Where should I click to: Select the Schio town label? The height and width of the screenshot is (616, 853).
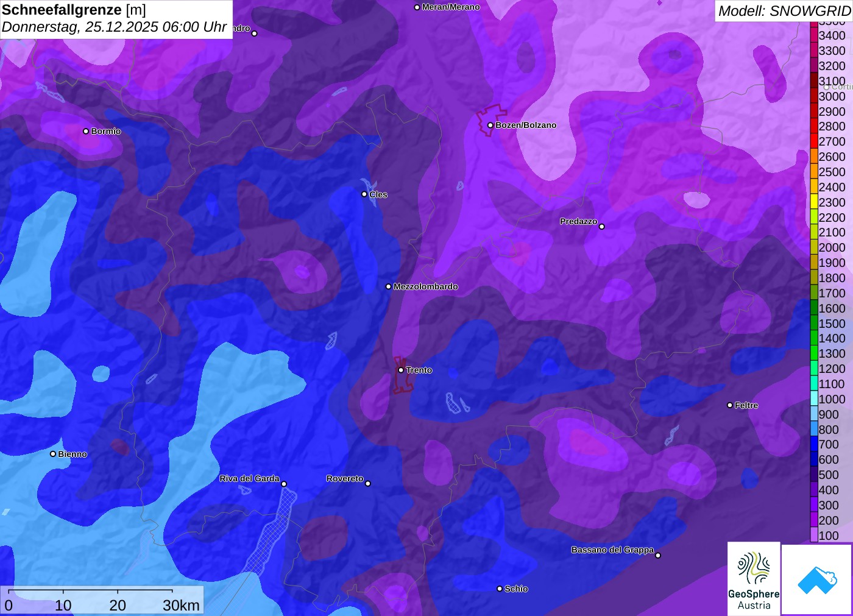[516, 589]
